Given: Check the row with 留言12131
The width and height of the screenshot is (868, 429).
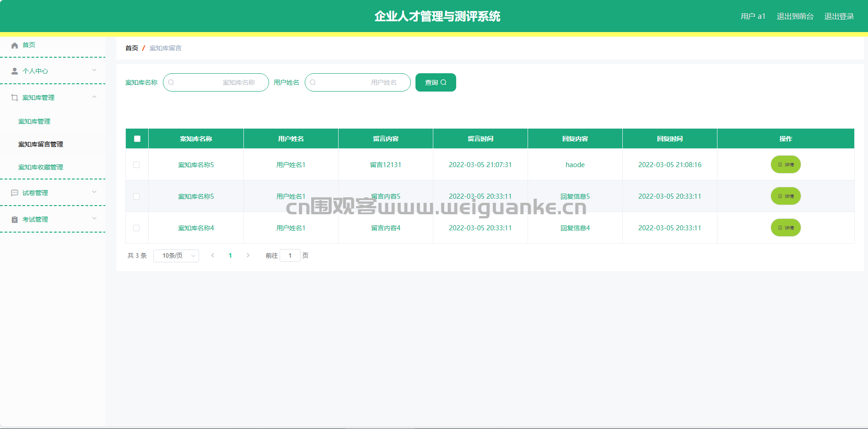Looking at the screenshot, I should (x=136, y=165).
